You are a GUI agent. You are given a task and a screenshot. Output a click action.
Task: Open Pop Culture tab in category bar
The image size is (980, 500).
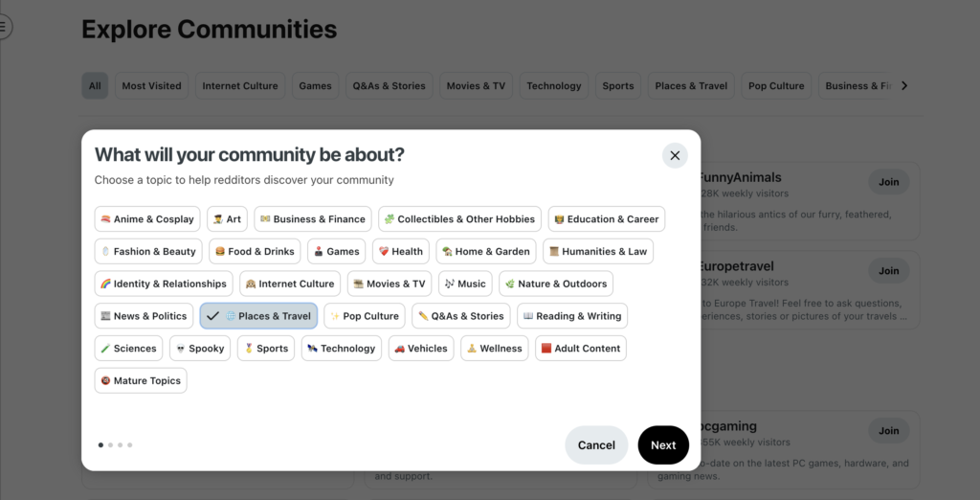(x=776, y=86)
